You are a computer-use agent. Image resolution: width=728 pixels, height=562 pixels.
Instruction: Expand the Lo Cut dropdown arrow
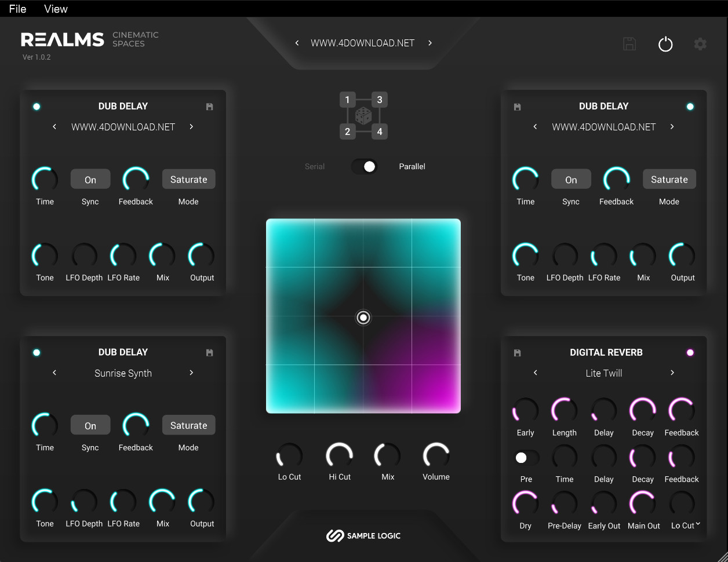point(698,524)
